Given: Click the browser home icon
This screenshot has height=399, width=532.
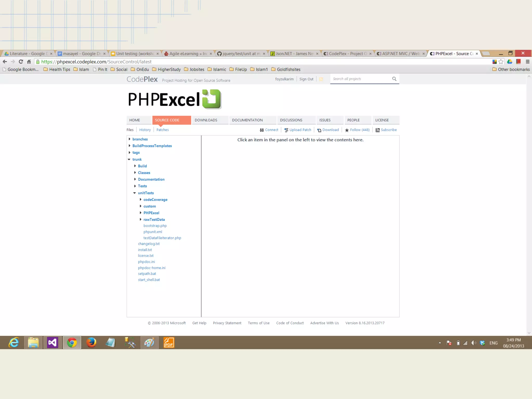Looking at the screenshot, I should (29, 62).
